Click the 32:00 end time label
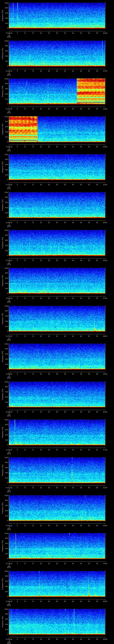 pos(105,109)
